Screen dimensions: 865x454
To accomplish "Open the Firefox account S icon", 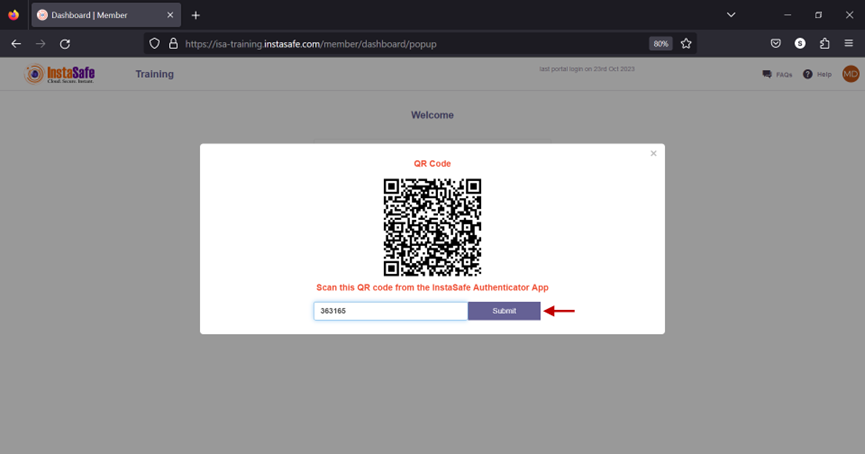I will [800, 44].
